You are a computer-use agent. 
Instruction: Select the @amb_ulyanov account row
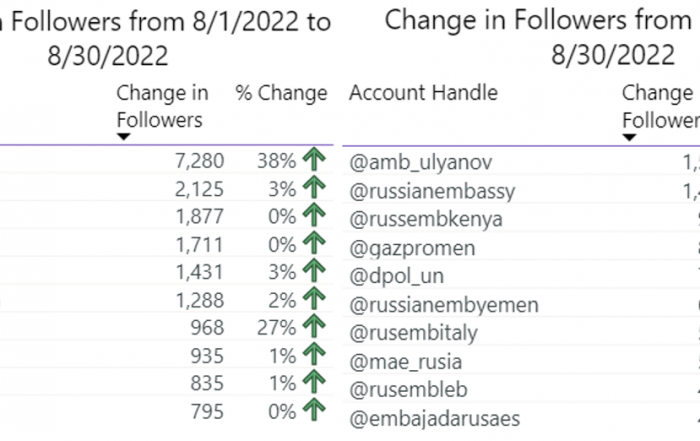coord(521,162)
